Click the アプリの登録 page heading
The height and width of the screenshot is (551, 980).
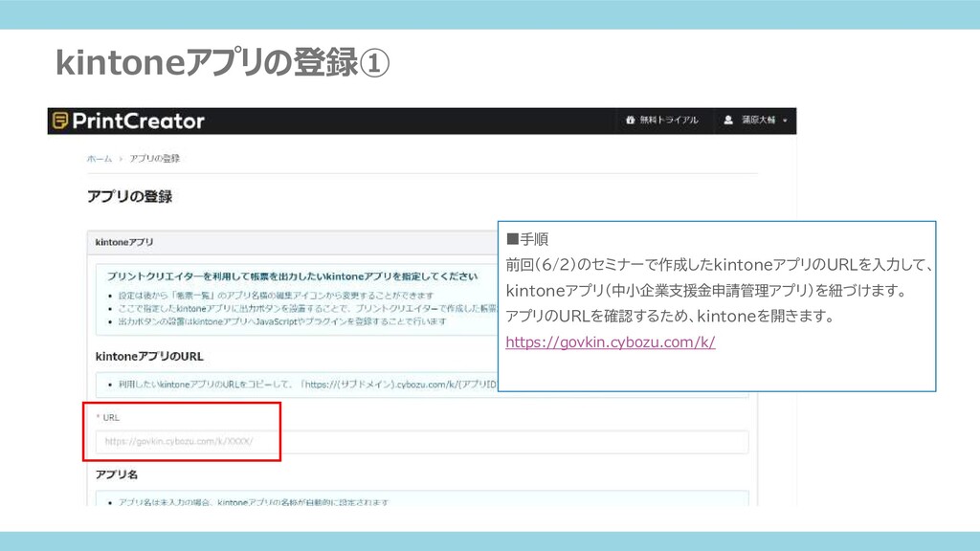(129, 197)
